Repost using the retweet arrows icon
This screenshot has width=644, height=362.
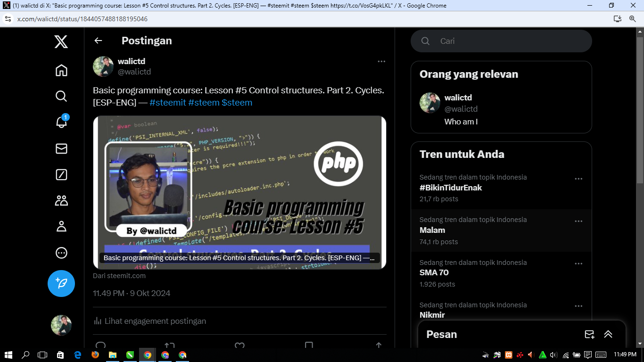(170, 346)
